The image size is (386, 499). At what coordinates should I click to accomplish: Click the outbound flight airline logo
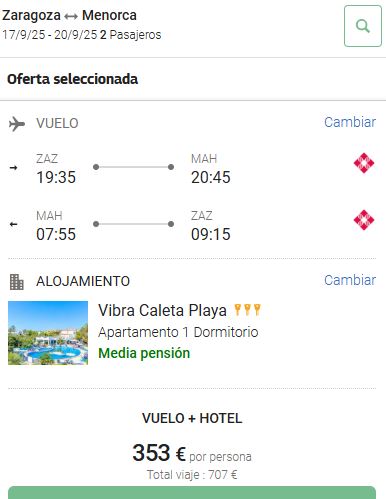click(x=364, y=163)
